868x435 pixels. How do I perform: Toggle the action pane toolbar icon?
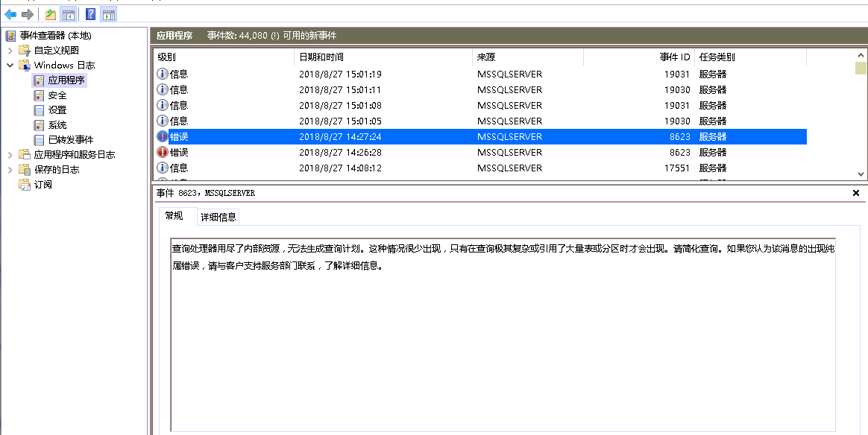109,14
